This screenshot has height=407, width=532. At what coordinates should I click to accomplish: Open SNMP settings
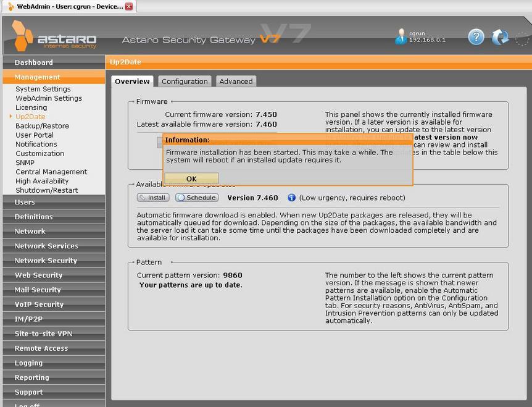[x=25, y=162]
